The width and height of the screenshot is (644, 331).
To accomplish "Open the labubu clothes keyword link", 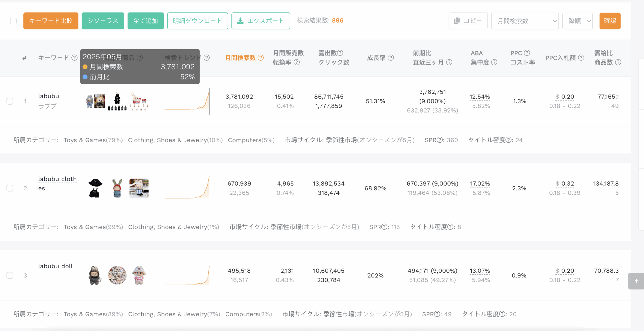I will pyautogui.click(x=57, y=184).
